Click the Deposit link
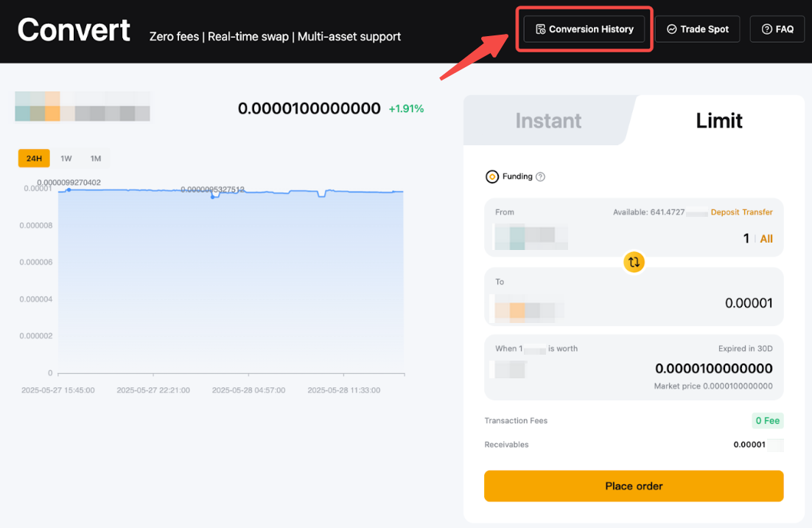Image resolution: width=812 pixels, height=528 pixels. point(725,212)
